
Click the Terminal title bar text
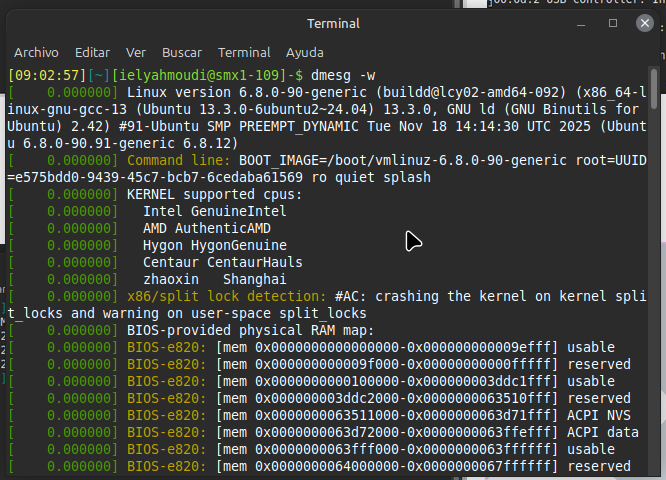(333, 23)
